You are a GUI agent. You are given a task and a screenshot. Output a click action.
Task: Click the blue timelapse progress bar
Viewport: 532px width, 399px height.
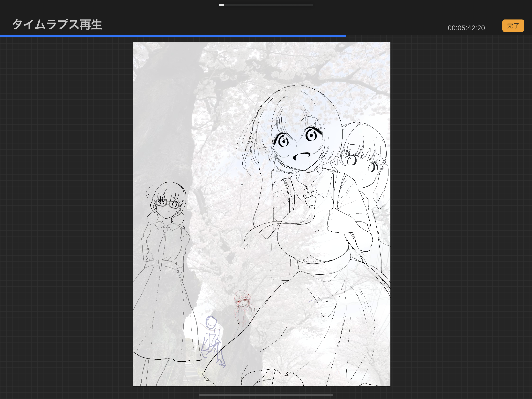coord(173,36)
